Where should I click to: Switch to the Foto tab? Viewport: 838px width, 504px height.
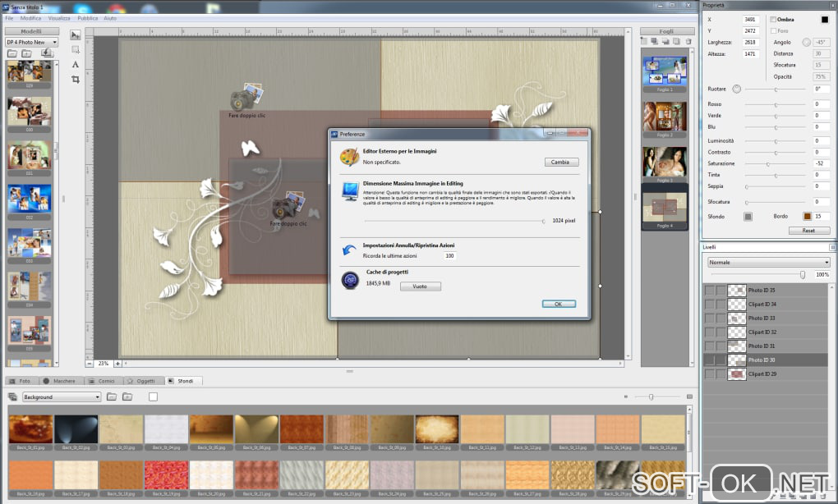click(x=21, y=381)
